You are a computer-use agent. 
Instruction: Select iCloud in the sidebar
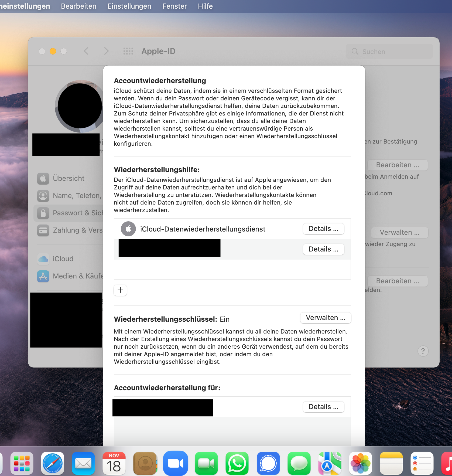(x=68, y=259)
